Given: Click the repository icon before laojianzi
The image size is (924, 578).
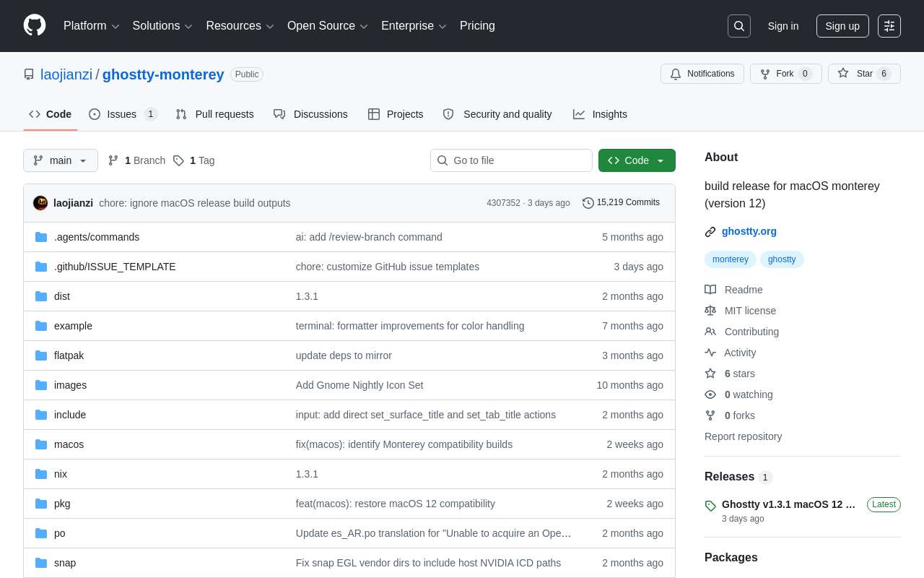Looking at the screenshot, I should point(29,74).
